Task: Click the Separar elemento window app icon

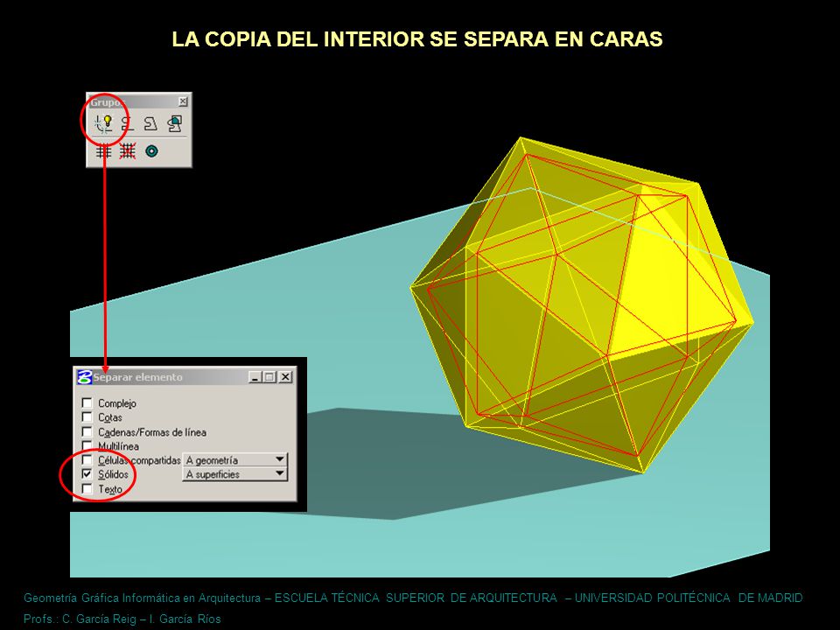Action: pyautogui.click(x=84, y=377)
